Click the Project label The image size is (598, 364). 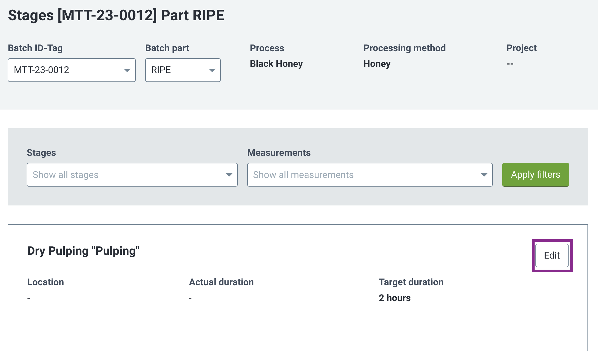click(x=522, y=48)
